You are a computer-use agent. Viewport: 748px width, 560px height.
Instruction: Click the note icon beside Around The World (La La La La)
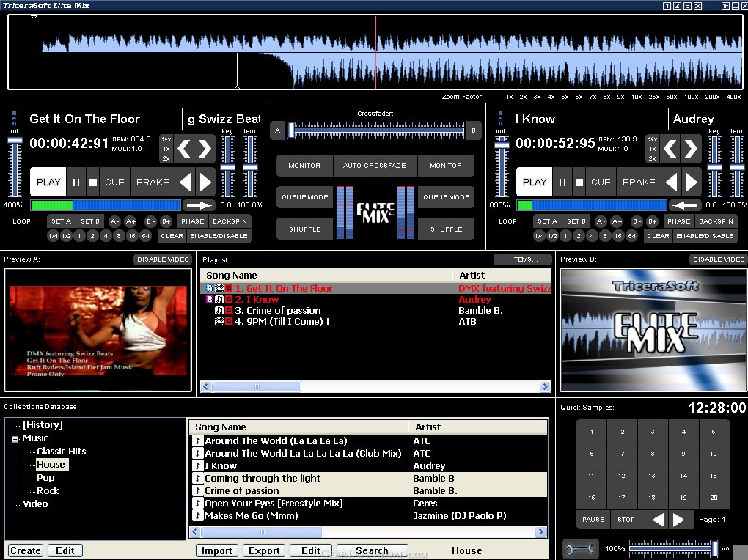point(197,441)
